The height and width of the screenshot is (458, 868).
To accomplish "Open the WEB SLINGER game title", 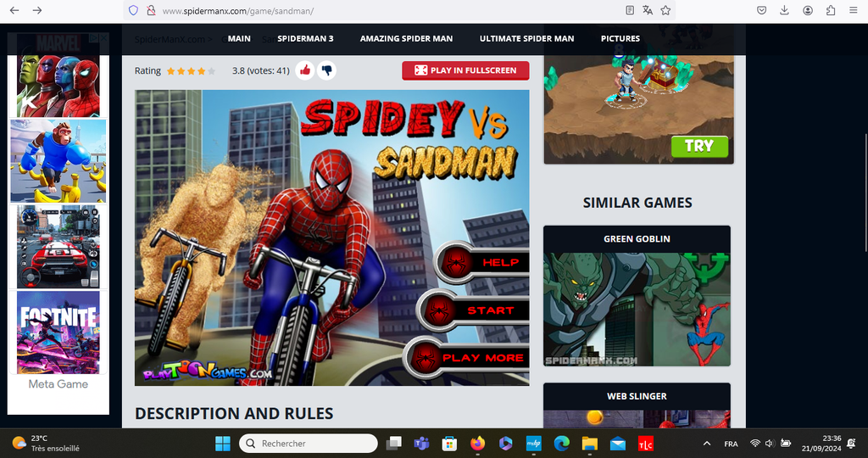I will (637, 396).
